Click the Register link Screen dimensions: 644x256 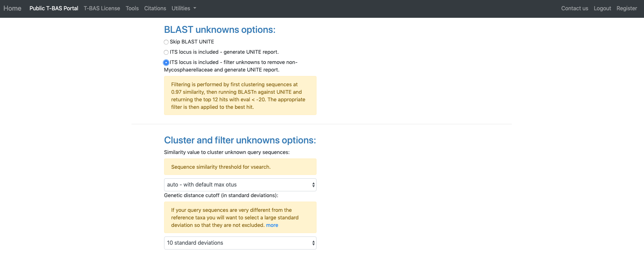click(627, 8)
